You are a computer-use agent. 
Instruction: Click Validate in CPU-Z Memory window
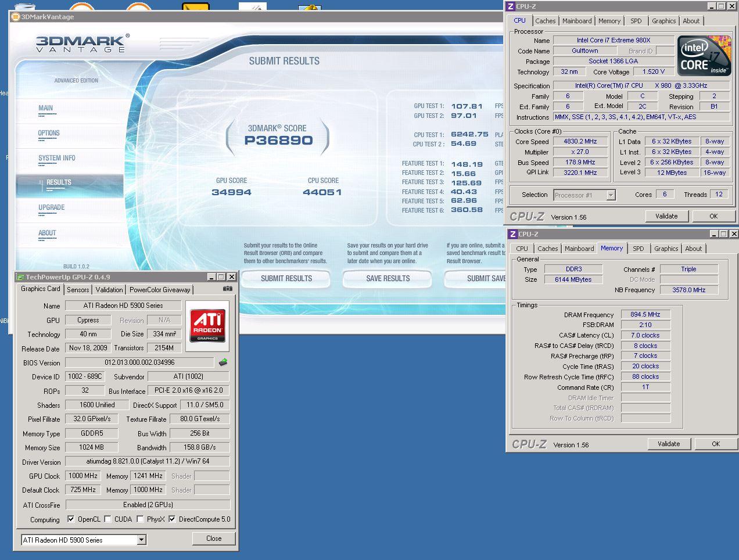tap(669, 444)
